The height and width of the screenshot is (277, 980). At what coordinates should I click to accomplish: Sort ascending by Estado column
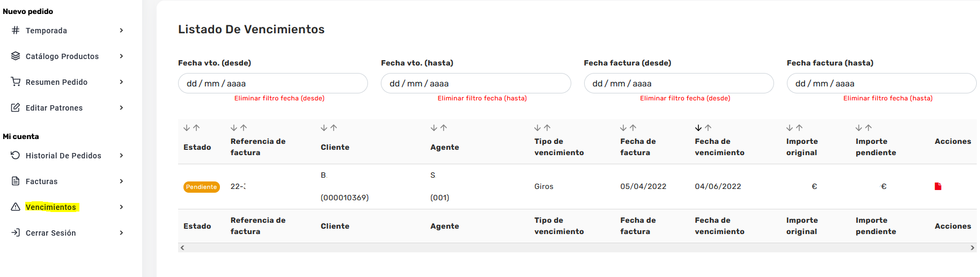coord(196,128)
